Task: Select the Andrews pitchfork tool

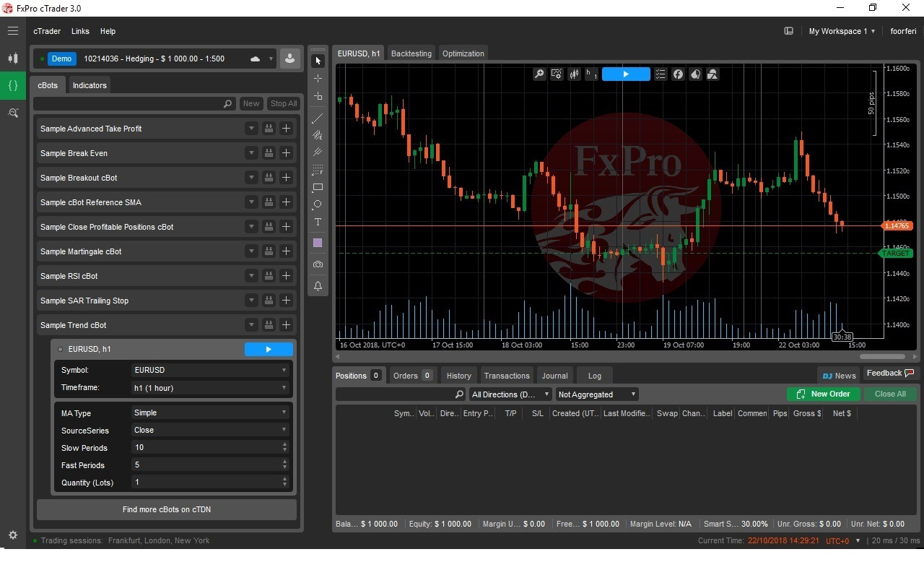Action: [318, 152]
